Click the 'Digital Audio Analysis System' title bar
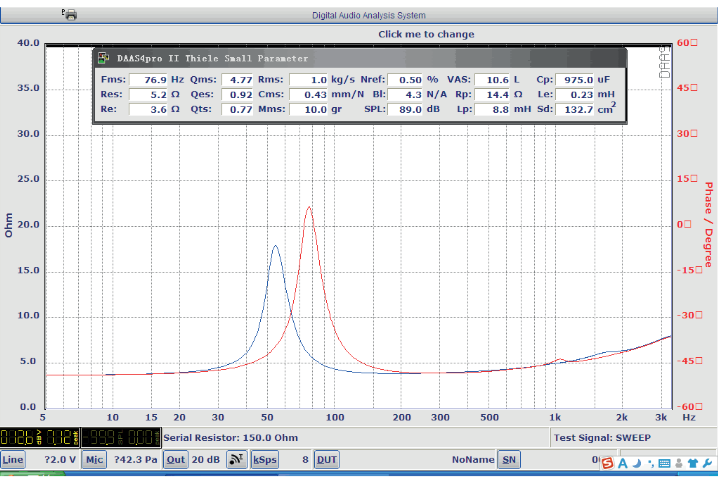 pyautogui.click(x=368, y=15)
